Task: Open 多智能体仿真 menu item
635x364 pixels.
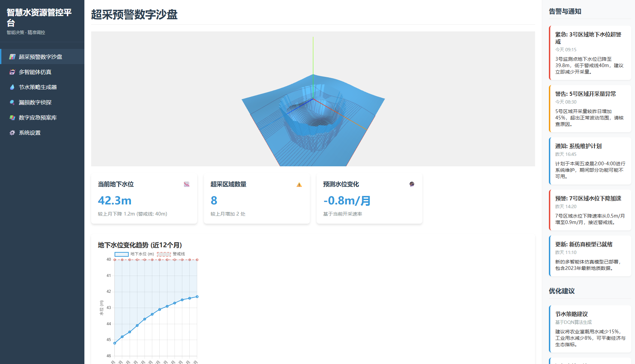Action: coord(35,72)
